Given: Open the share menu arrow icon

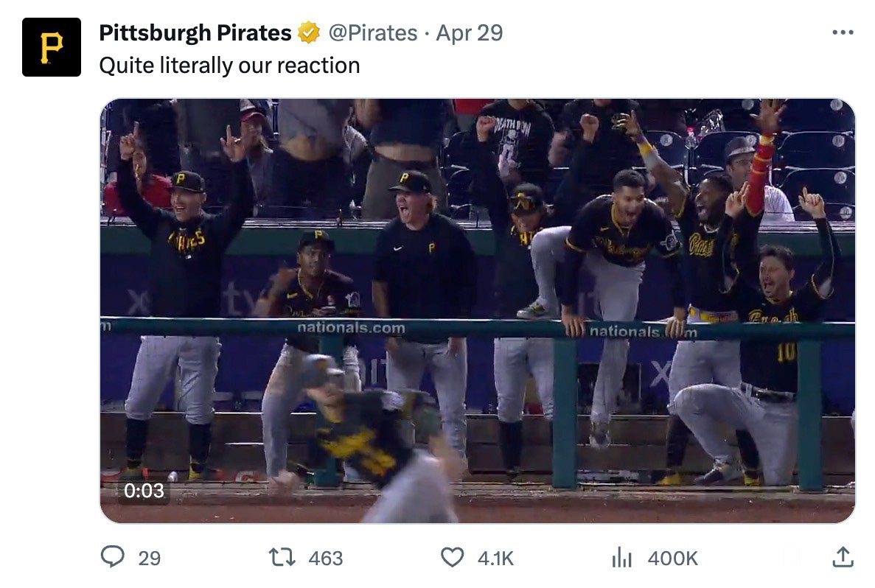Looking at the screenshot, I should click(842, 558).
